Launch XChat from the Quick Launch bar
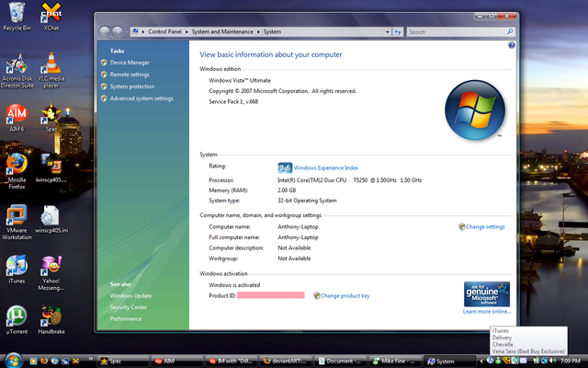The width and height of the screenshot is (588, 368). (x=75, y=361)
